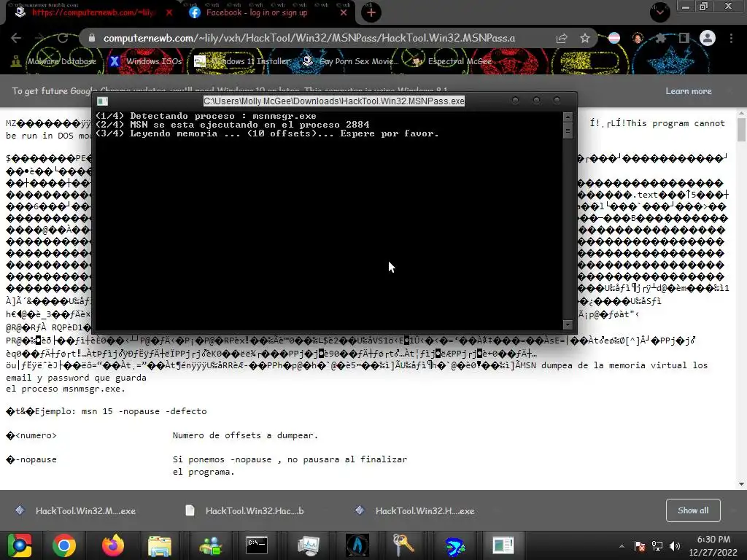Reload the page with the refresh icon

pyautogui.click(x=63, y=38)
